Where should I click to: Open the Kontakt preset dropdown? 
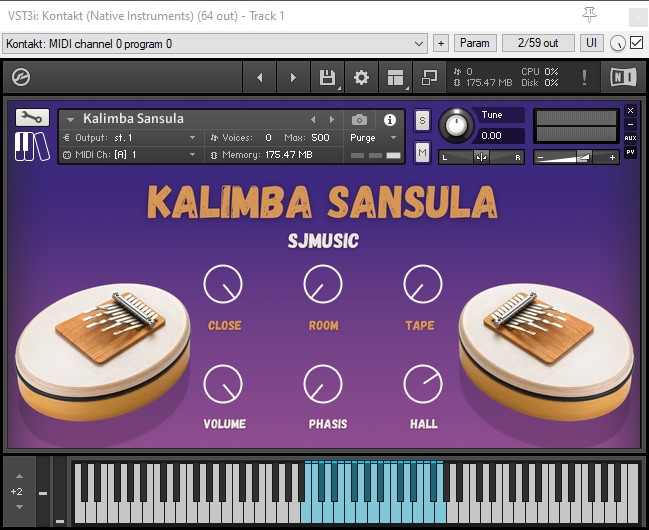pos(214,43)
